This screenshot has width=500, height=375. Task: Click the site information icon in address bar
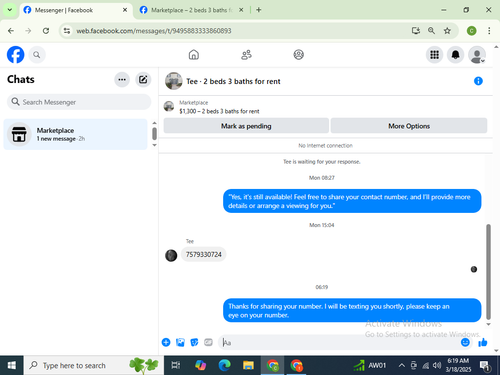67,31
